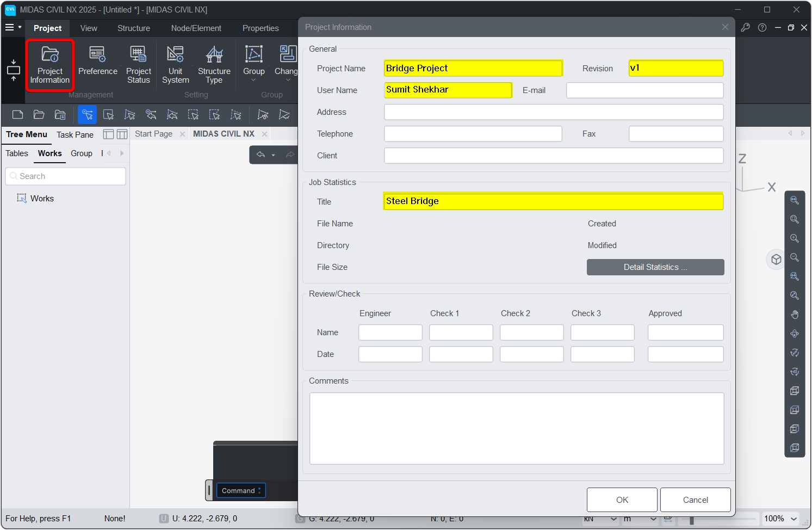Click the New Project file icon
The image size is (812, 530).
pyautogui.click(x=17, y=114)
